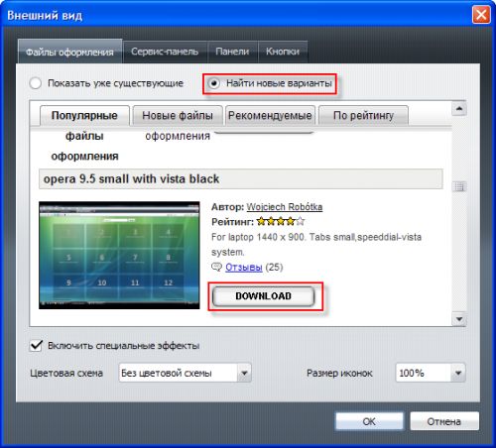This screenshot has height=448, width=496.
Task: Click the star rating icons
Action: (281, 221)
